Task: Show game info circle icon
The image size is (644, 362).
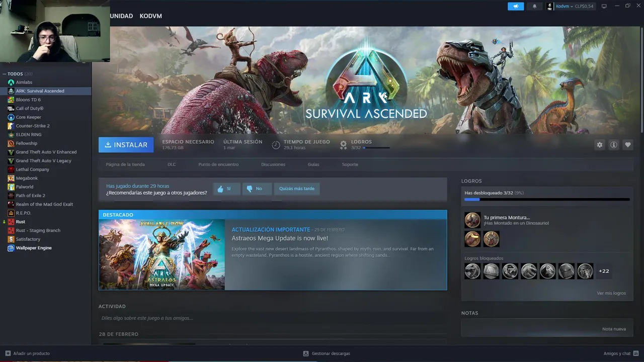Action: click(614, 145)
